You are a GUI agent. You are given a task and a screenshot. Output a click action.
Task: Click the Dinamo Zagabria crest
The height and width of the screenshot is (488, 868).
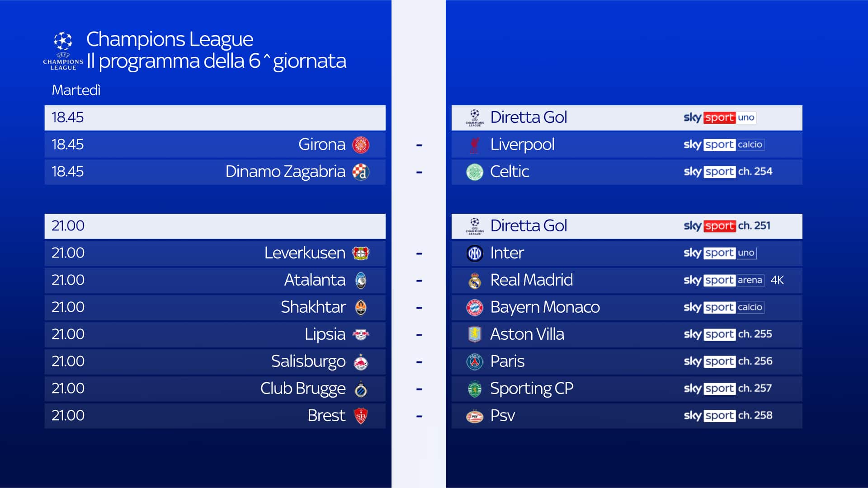click(x=360, y=172)
